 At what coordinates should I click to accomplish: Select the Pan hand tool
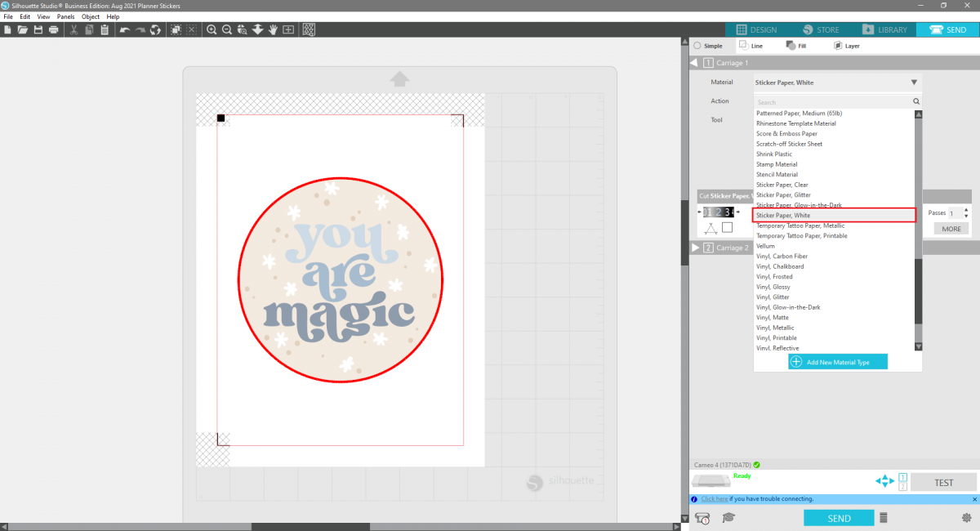click(273, 30)
